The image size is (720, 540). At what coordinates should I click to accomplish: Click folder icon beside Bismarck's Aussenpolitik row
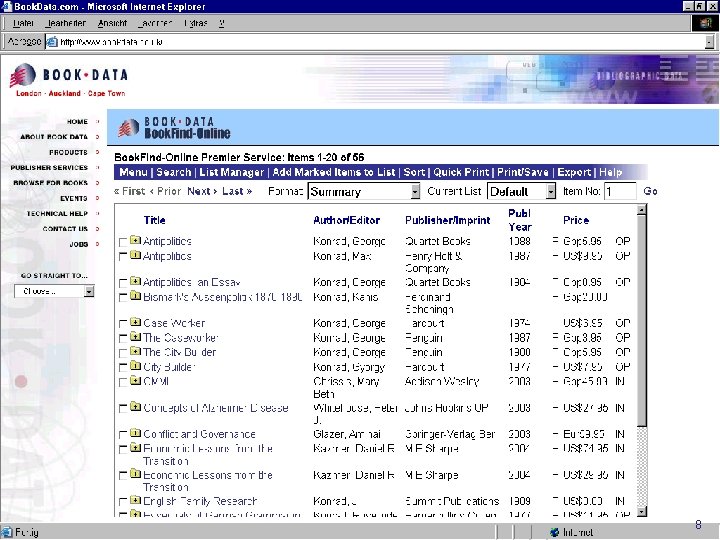click(x=135, y=296)
